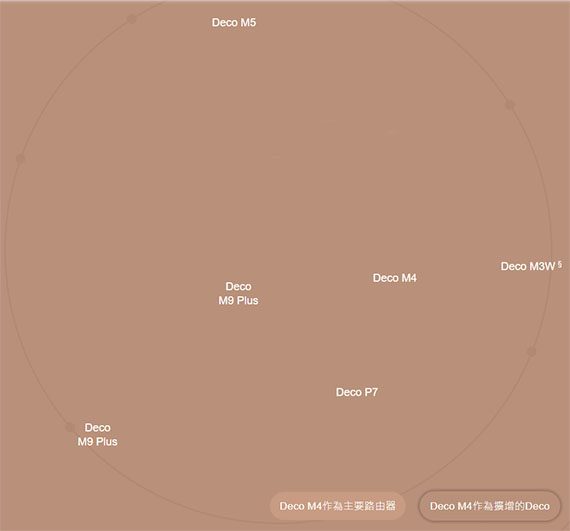Click 主要路由器 text in the filled pill button
The width and height of the screenshot is (570, 531).
[x=369, y=506]
